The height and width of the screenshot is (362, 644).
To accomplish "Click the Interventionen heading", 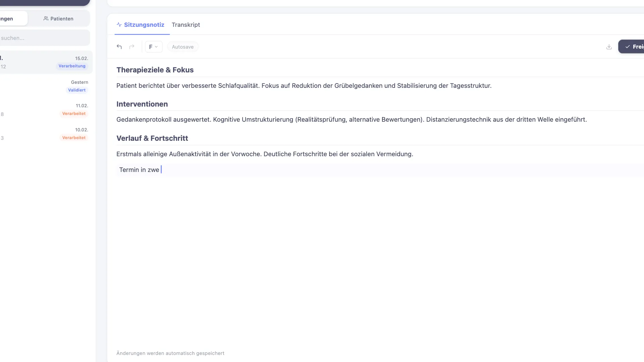I will click(x=142, y=104).
